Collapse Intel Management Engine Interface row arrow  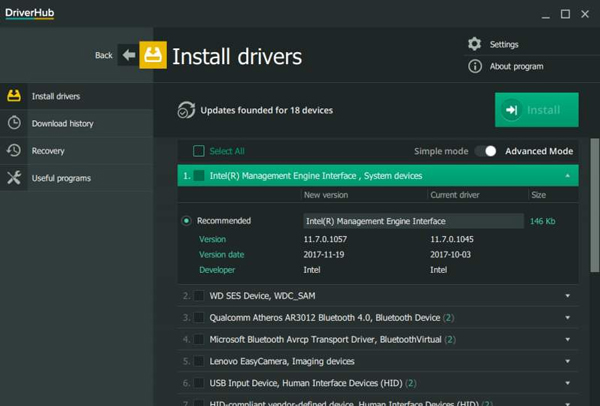pos(567,176)
